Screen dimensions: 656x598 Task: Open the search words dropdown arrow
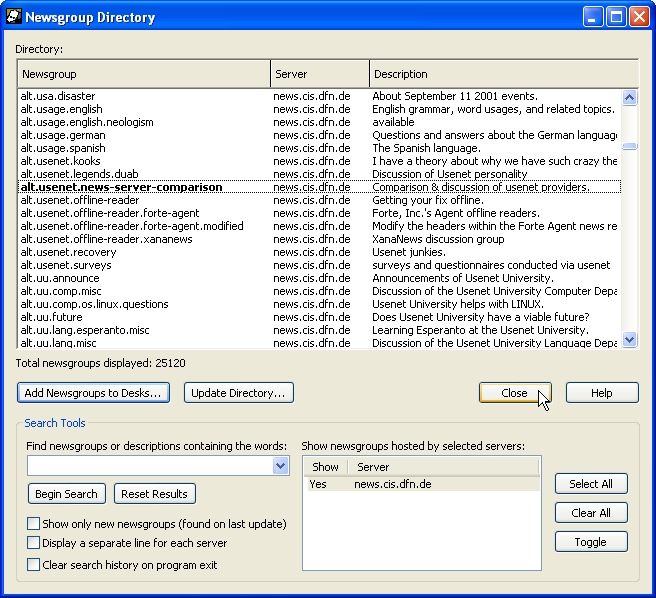point(280,466)
